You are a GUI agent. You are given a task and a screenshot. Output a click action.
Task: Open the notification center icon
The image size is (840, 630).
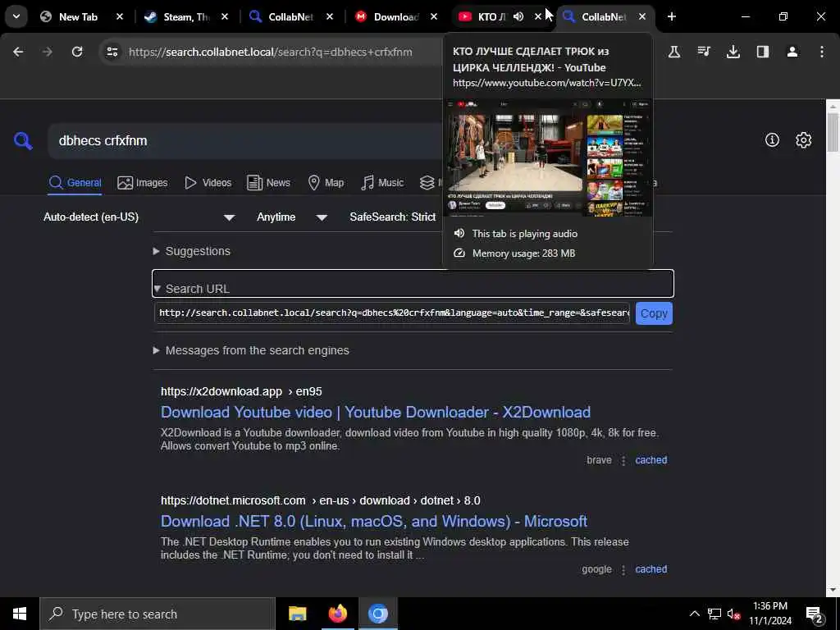point(815,614)
